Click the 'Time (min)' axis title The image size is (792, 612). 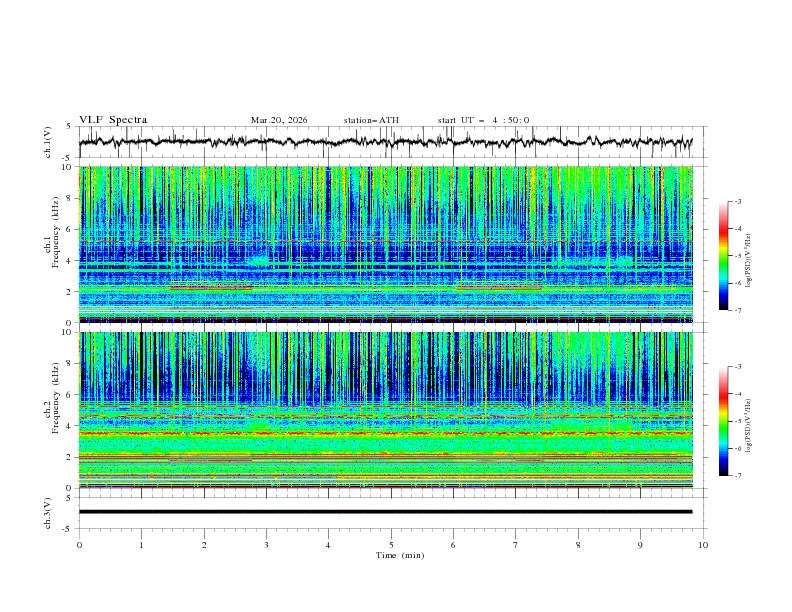[400, 555]
